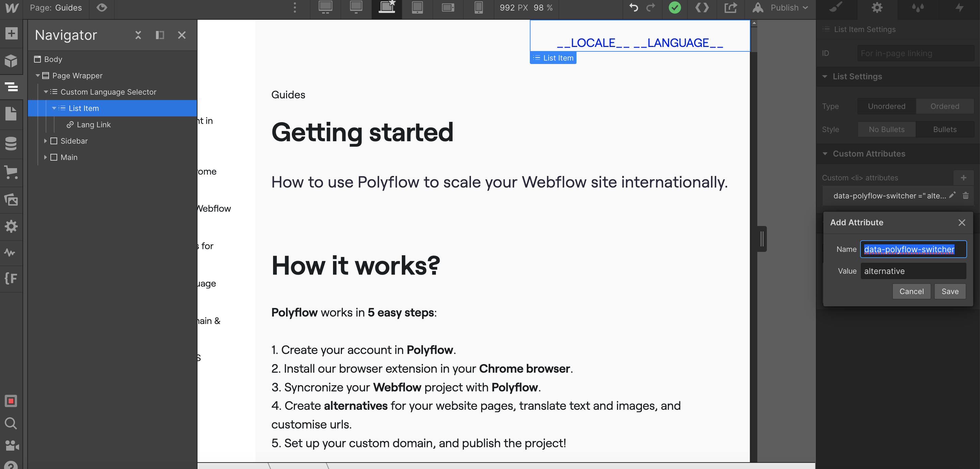
Task: Switch to the Style brush tab
Action: tap(836, 7)
